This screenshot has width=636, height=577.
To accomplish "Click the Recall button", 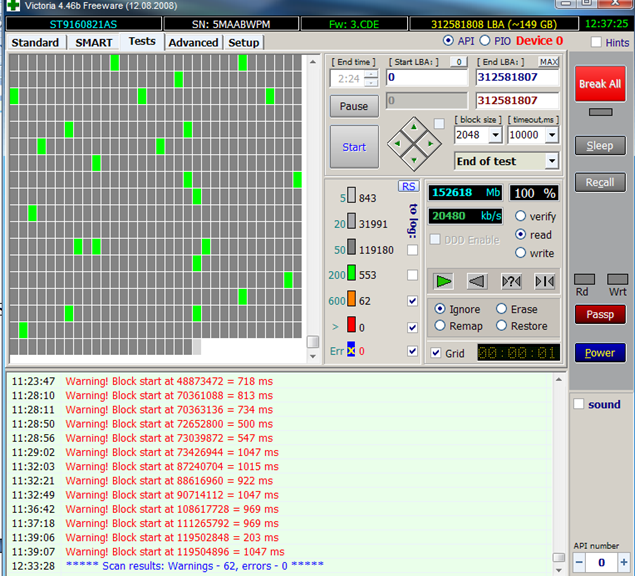I will click(x=600, y=182).
